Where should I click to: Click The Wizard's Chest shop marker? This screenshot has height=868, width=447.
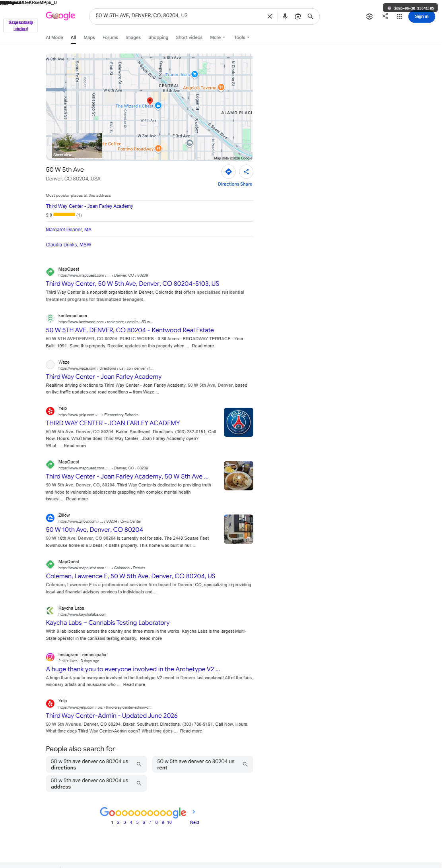(x=158, y=105)
